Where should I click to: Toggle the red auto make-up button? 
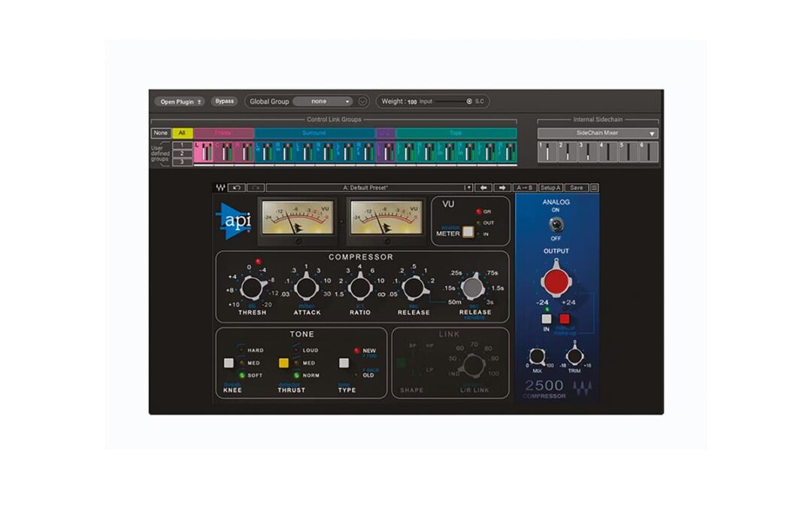point(565,319)
